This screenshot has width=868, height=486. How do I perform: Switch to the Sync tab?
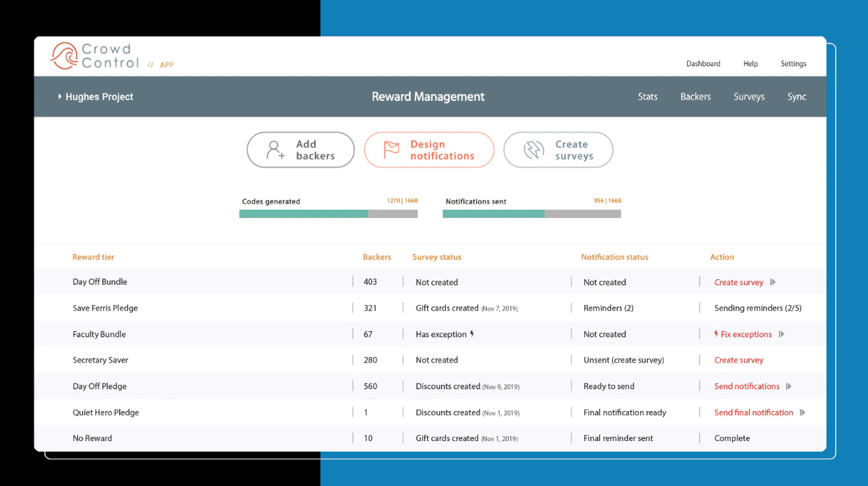[x=796, y=97]
